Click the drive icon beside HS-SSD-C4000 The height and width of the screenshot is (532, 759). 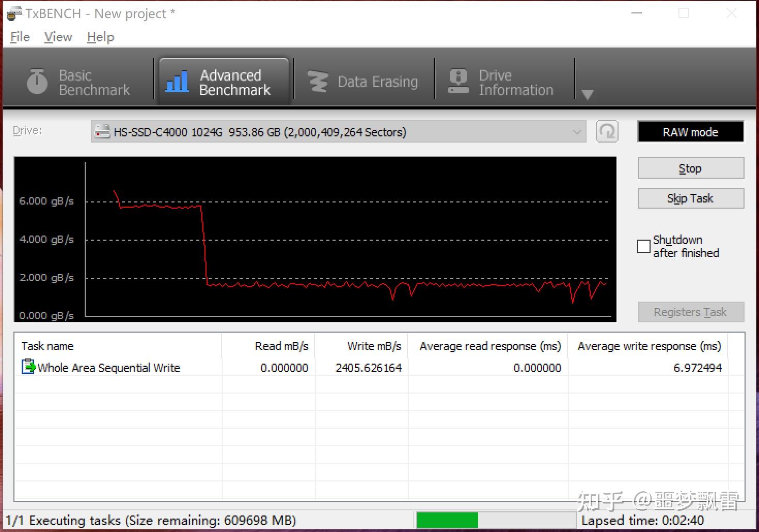103,132
